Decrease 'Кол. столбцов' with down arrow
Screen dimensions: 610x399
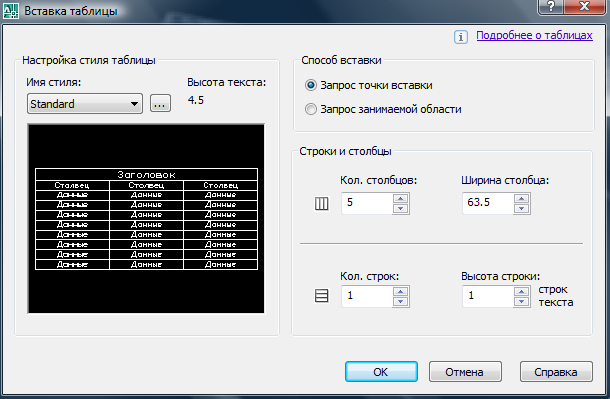(400, 208)
